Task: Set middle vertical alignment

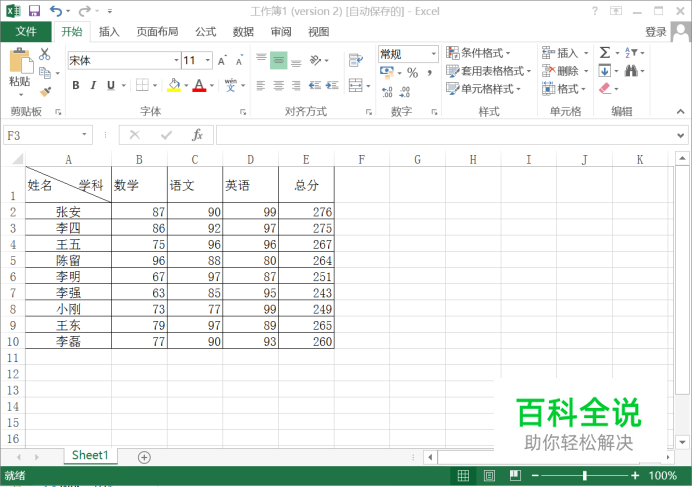Action: coord(278,60)
